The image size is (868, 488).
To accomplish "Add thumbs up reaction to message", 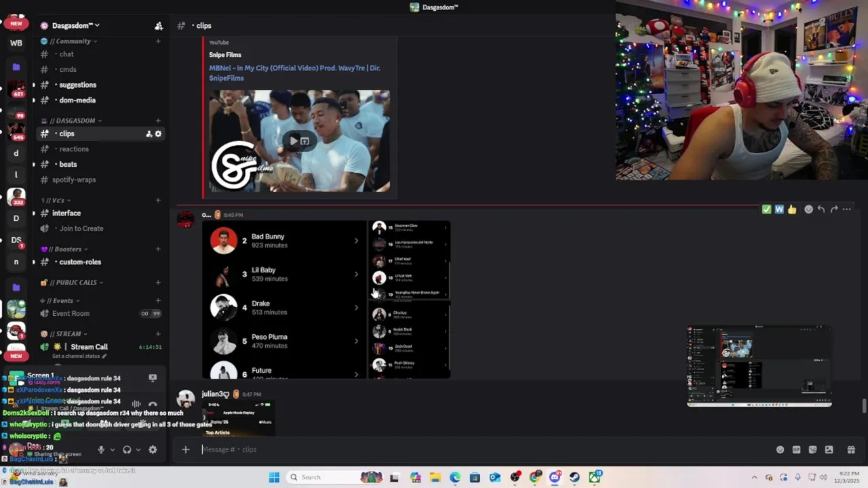I will (x=792, y=209).
